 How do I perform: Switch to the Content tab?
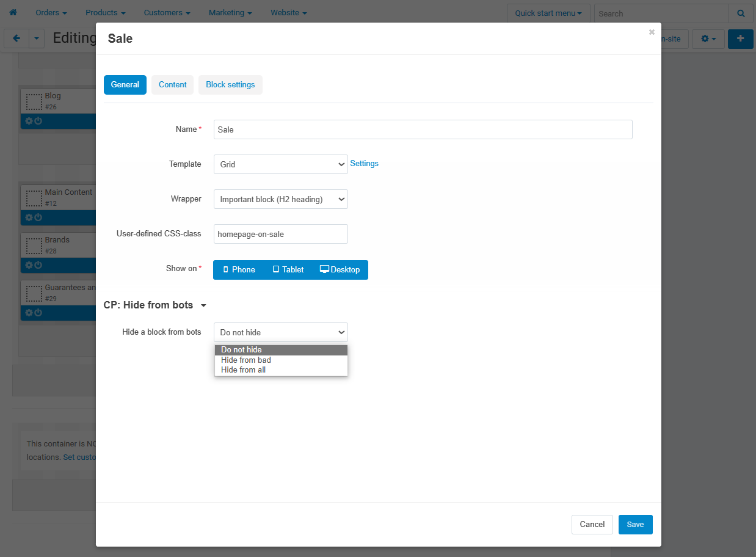(x=173, y=85)
